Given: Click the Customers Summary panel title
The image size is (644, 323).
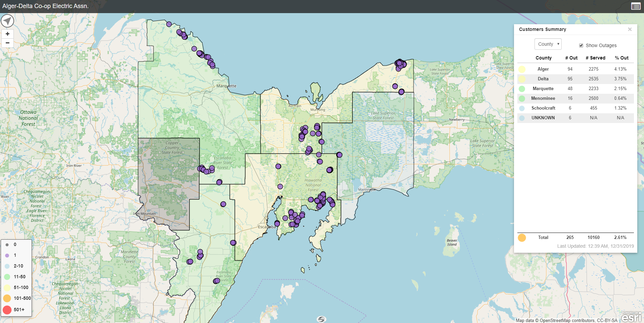Looking at the screenshot, I should pos(542,29).
